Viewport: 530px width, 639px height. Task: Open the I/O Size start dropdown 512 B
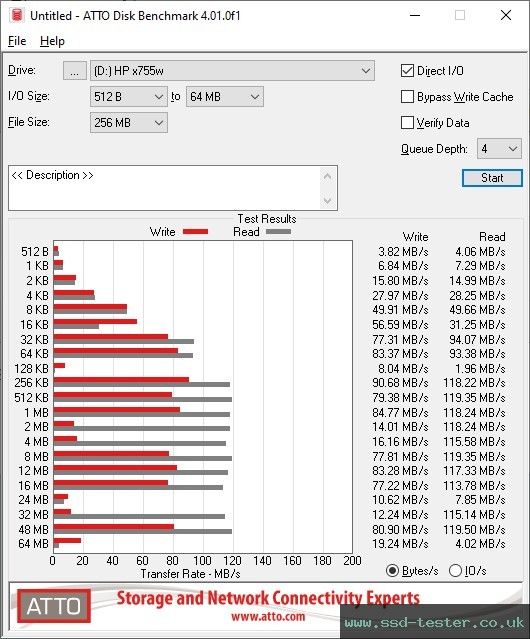point(129,97)
